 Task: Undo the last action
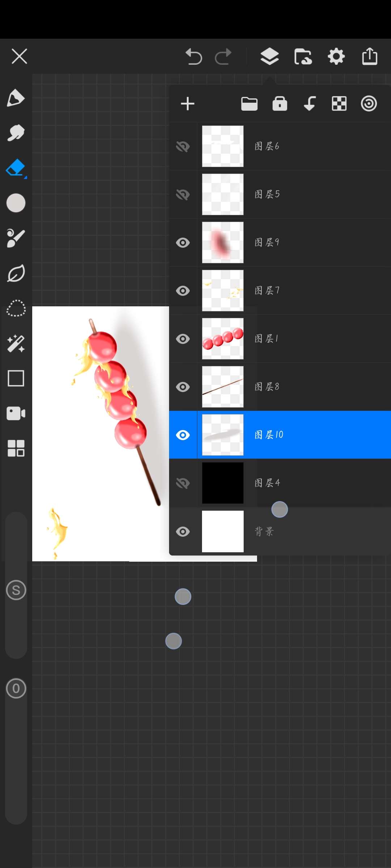194,57
